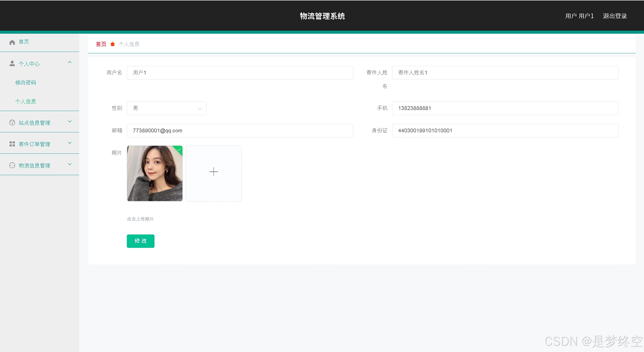This screenshot has width=644, height=352.
Task: Collapse the 个人中心 menu chevron
Action: click(70, 62)
